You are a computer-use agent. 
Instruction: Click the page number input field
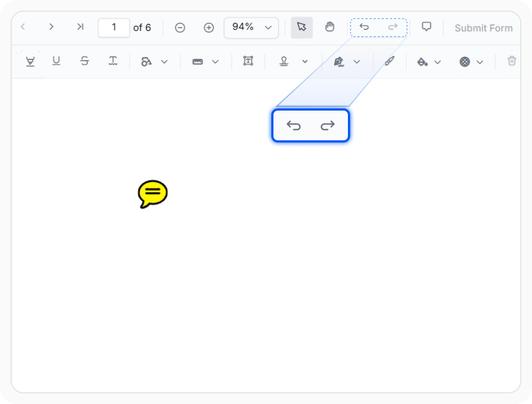click(x=114, y=28)
